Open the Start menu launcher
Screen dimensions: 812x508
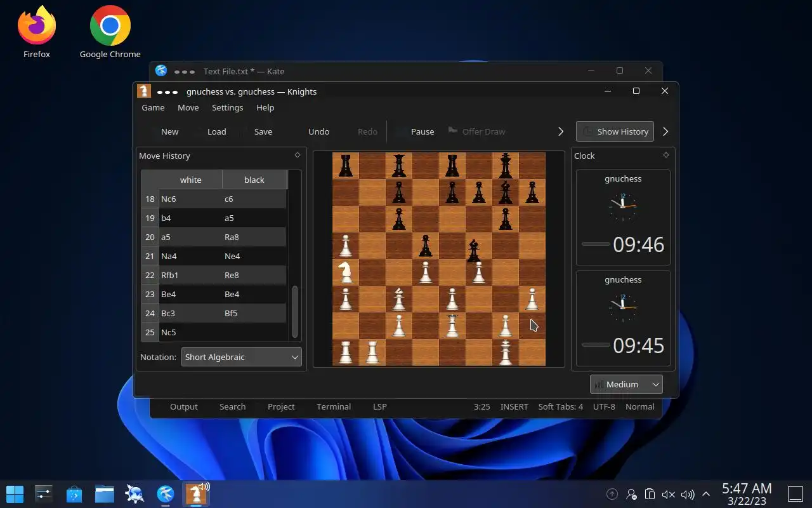click(x=15, y=493)
